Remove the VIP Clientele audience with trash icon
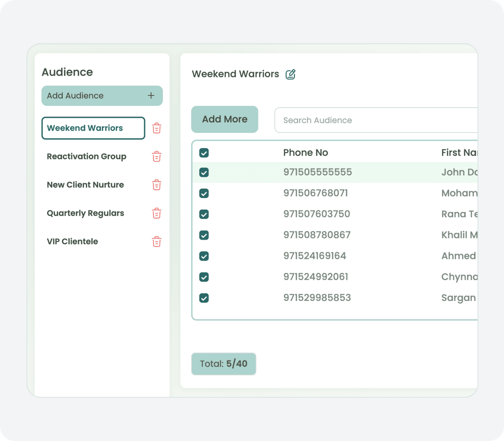This screenshot has width=504, height=441. [x=156, y=241]
